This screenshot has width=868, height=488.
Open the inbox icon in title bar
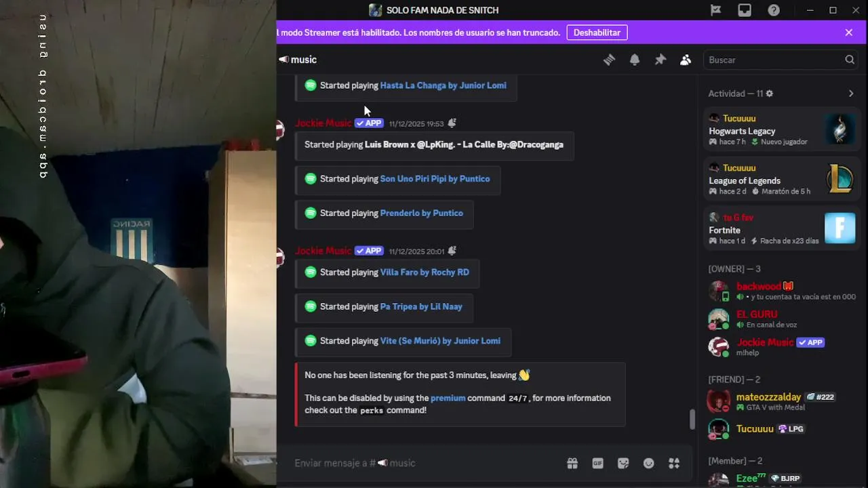[745, 10]
